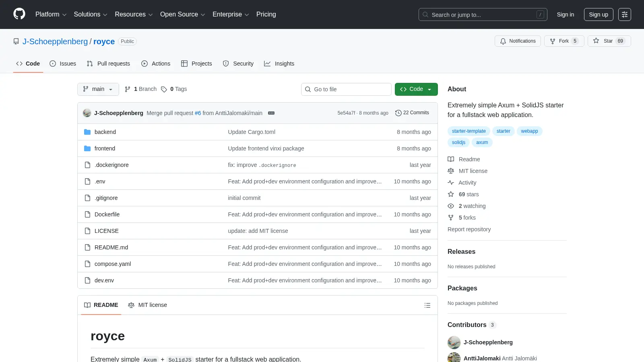Screen dimensions: 644x362
Task: Click the frontend folder icon
Action: (87, 148)
